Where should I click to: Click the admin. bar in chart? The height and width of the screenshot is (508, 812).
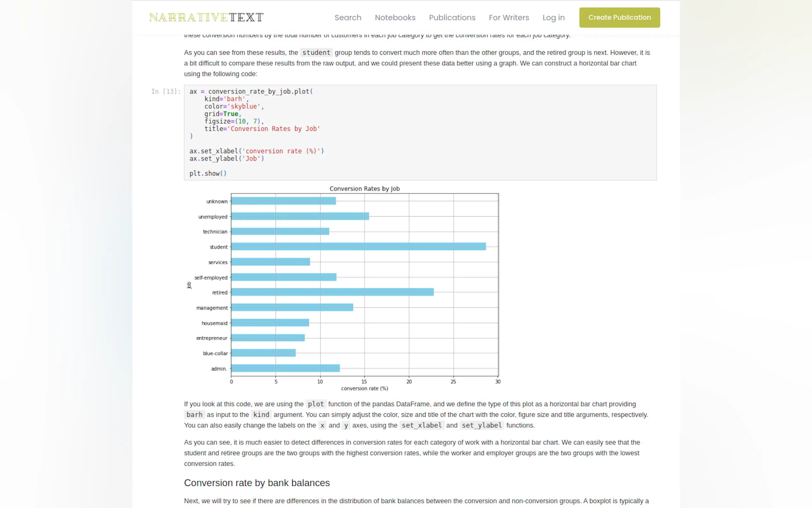pos(285,368)
